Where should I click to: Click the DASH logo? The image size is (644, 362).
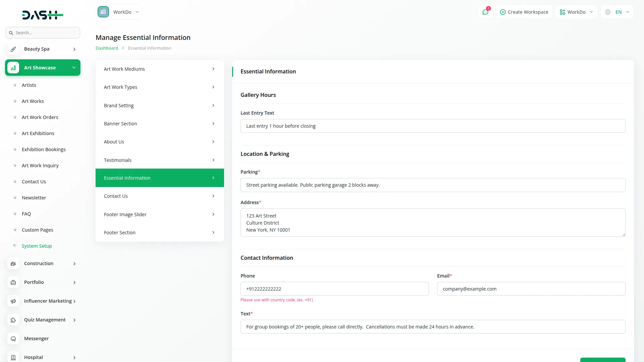43,15
